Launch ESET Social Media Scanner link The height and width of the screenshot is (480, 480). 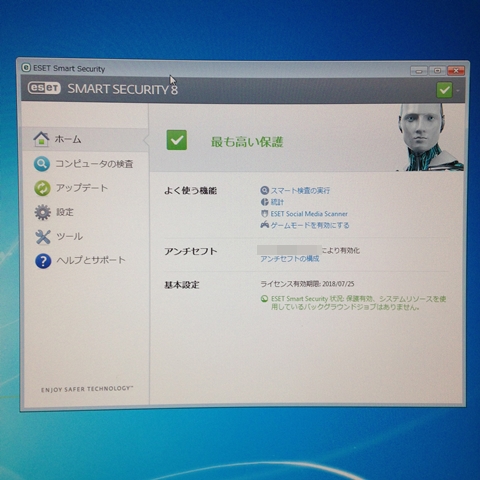tap(309, 214)
